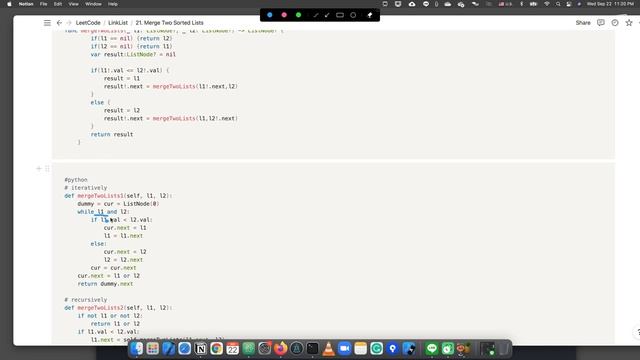Screen dimensions: 640x360
Task: Open Safari from the Dock
Action: [x=184, y=349]
